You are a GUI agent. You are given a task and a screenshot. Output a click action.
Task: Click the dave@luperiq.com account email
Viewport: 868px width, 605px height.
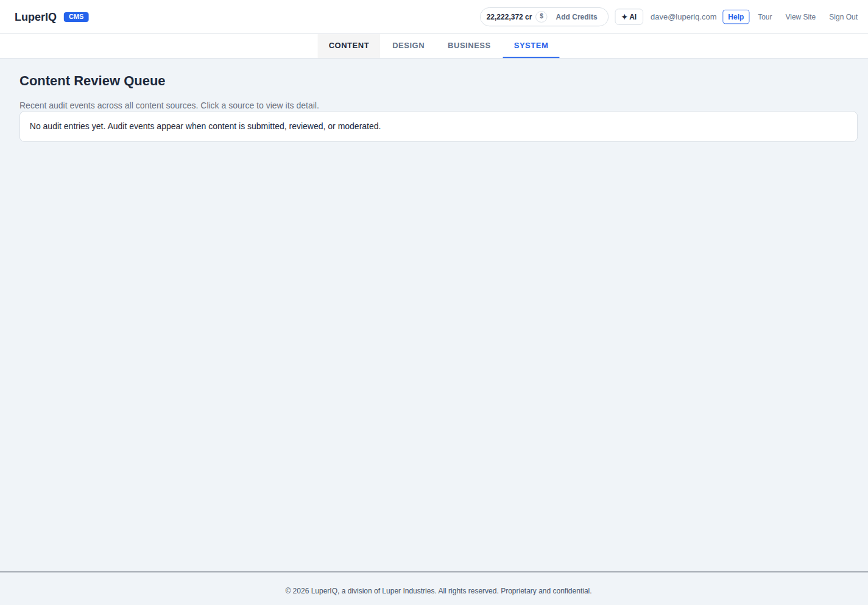[683, 16]
